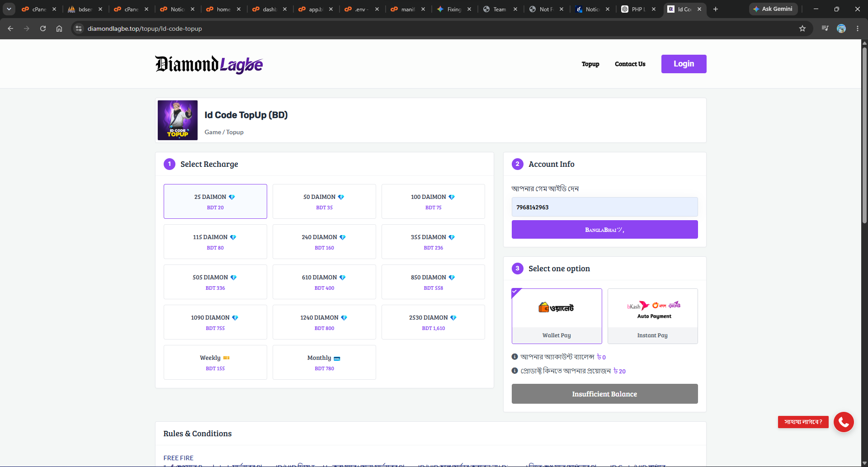The height and width of the screenshot is (467, 868).
Task: Choose the Wallet Pay option
Action: [x=557, y=316]
